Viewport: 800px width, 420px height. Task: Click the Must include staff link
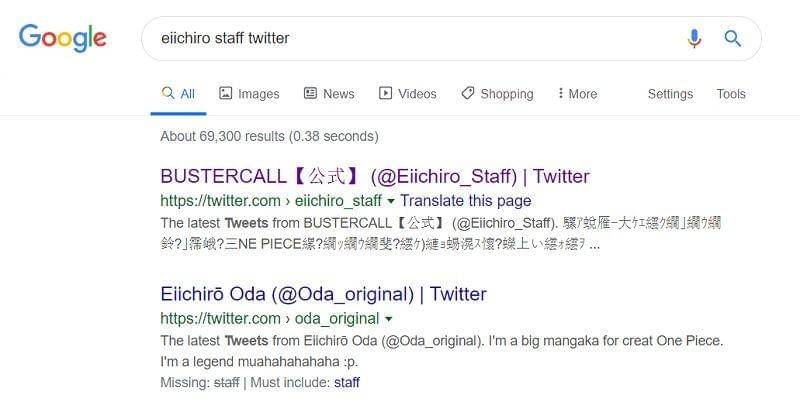click(x=347, y=382)
